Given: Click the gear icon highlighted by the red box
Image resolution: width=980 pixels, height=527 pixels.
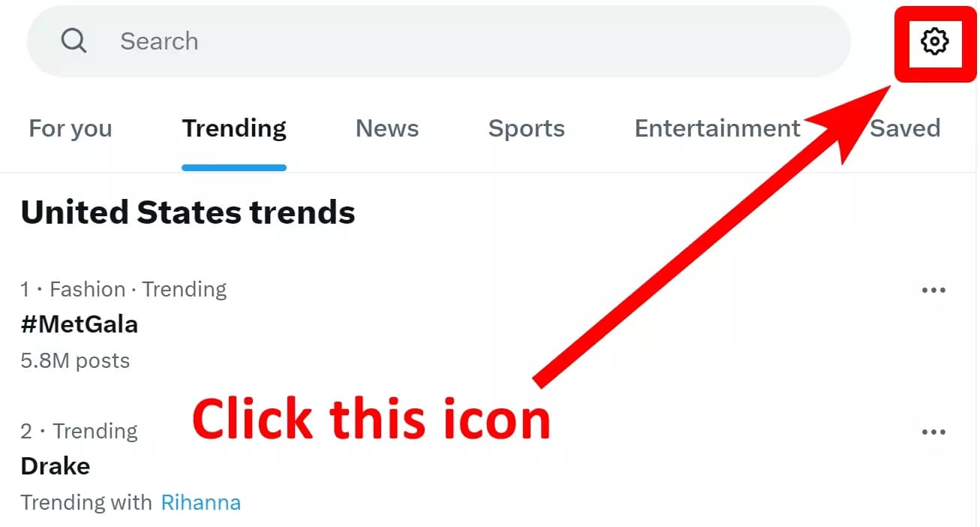Looking at the screenshot, I should point(934,43).
